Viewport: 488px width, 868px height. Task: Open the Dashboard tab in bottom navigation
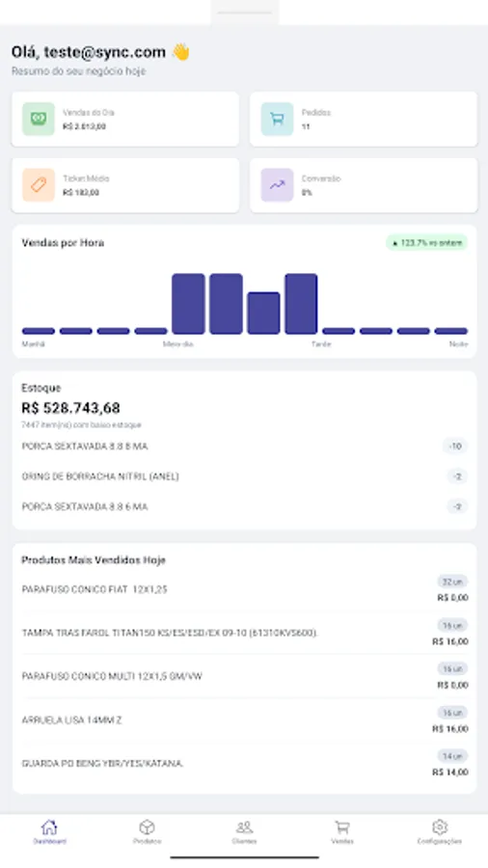(x=49, y=832)
